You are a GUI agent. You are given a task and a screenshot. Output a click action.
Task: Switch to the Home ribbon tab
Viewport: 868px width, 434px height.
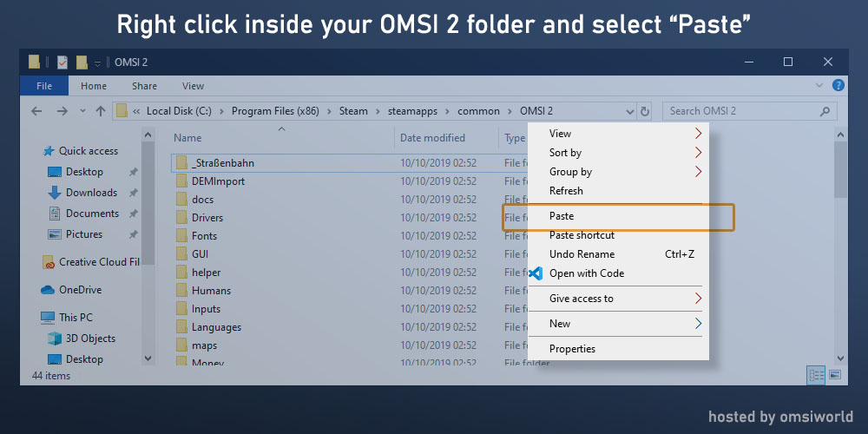(x=94, y=86)
